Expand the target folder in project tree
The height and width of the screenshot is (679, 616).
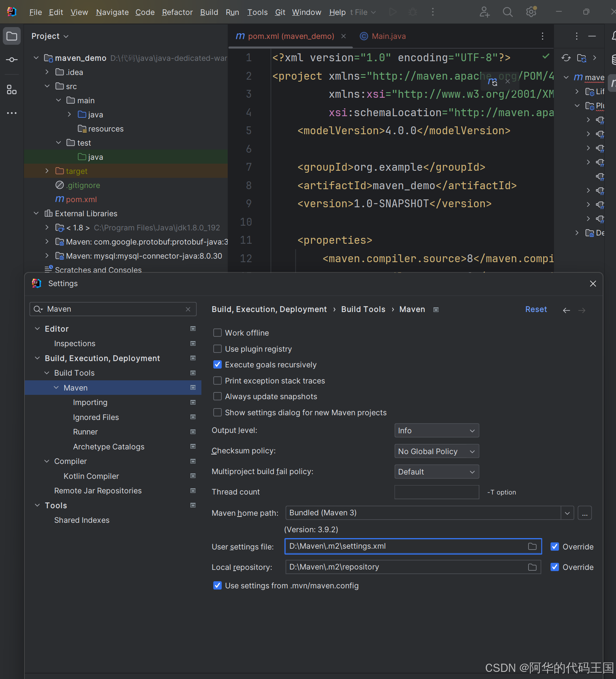(x=47, y=171)
